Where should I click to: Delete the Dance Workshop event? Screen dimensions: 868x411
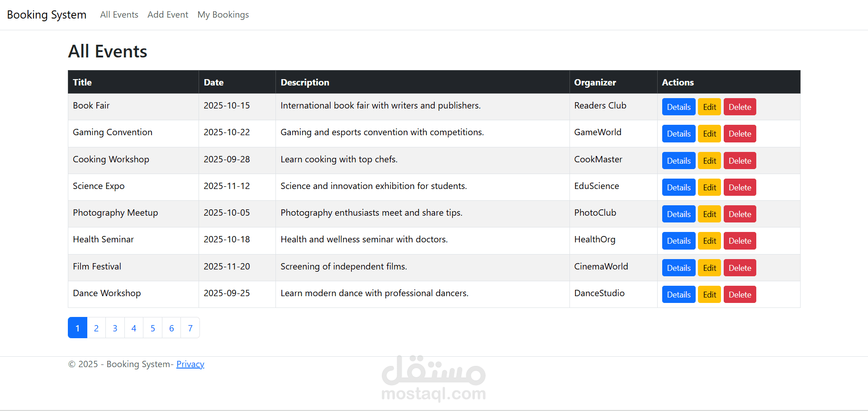(740, 295)
